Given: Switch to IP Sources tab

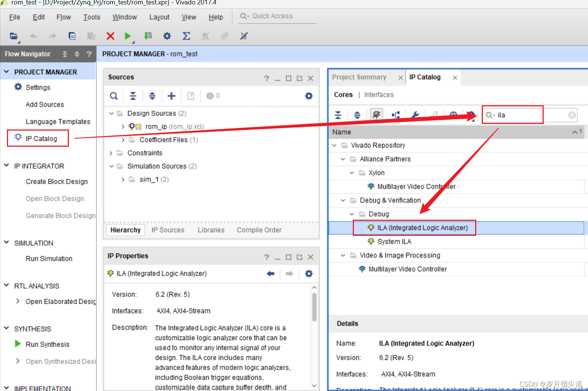Looking at the screenshot, I should [x=168, y=230].
